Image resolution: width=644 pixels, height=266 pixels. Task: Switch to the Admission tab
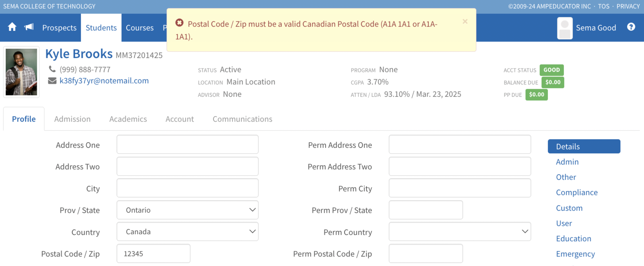click(x=72, y=119)
